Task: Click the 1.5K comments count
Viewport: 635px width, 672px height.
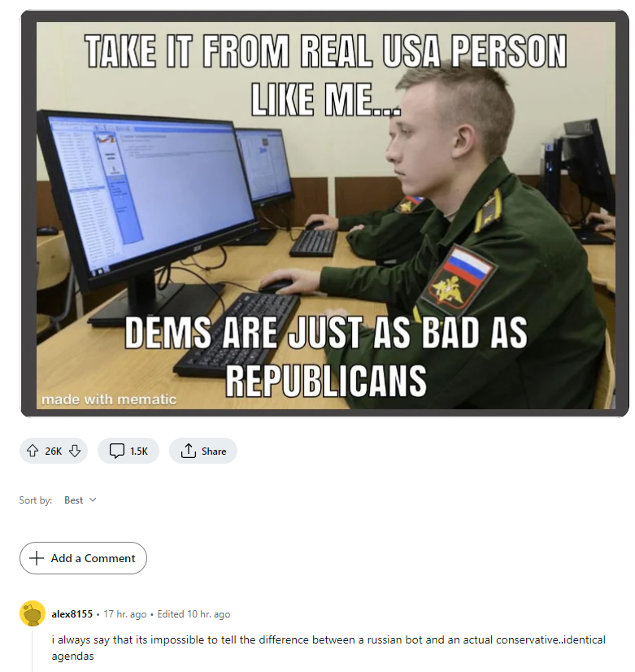Action: [139, 452]
